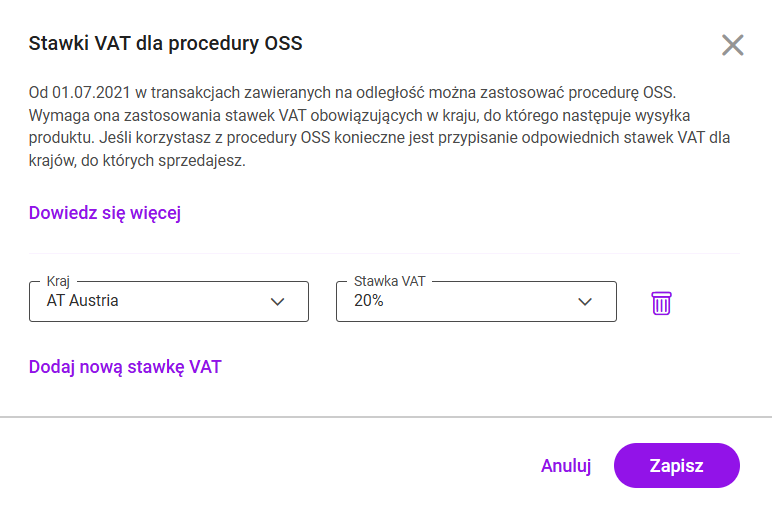Close the Stawki VAT dialog with X
The image size is (772, 512).
coord(733,45)
